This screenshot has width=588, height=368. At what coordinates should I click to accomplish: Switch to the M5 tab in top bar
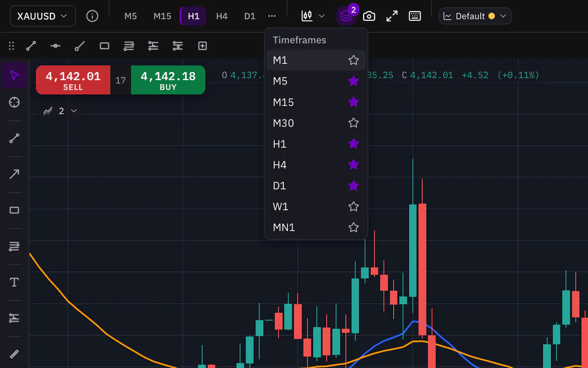(x=130, y=16)
